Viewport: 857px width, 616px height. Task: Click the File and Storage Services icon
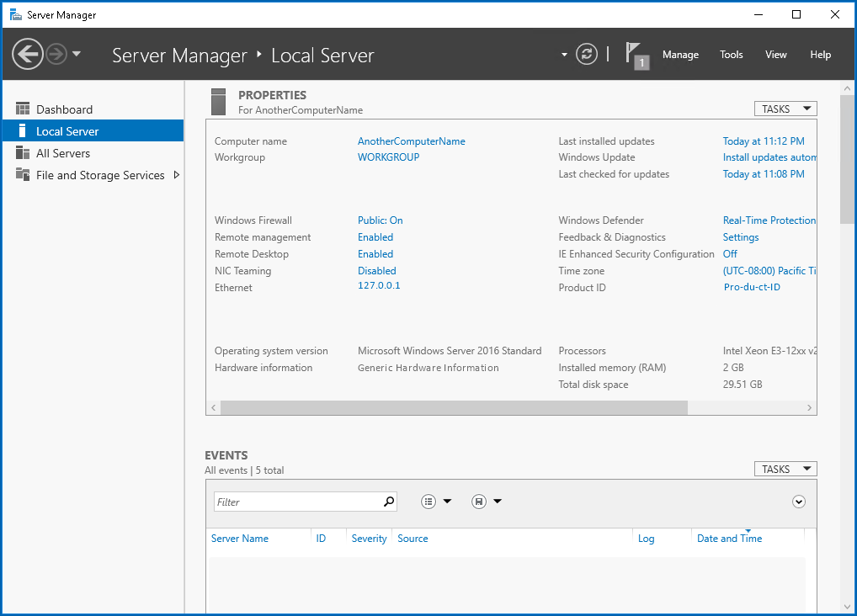point(23,175)
